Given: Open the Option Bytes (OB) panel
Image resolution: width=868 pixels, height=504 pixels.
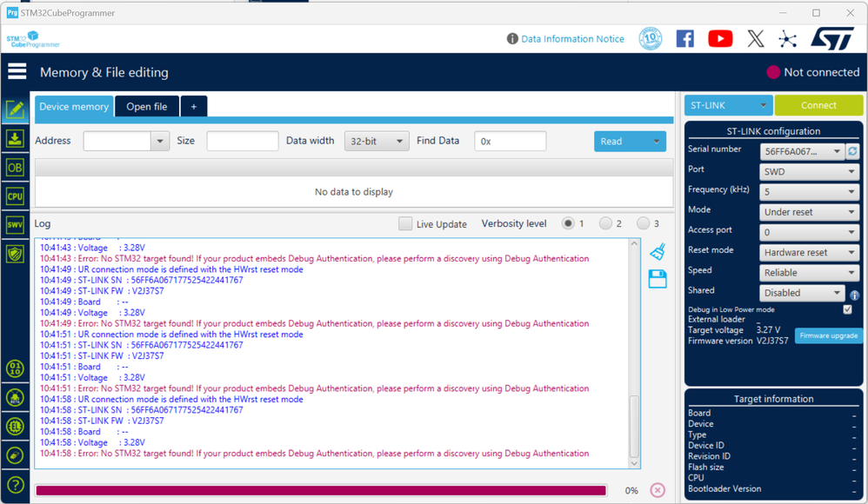Looking at the screenshot, I should tap(15, 167).
